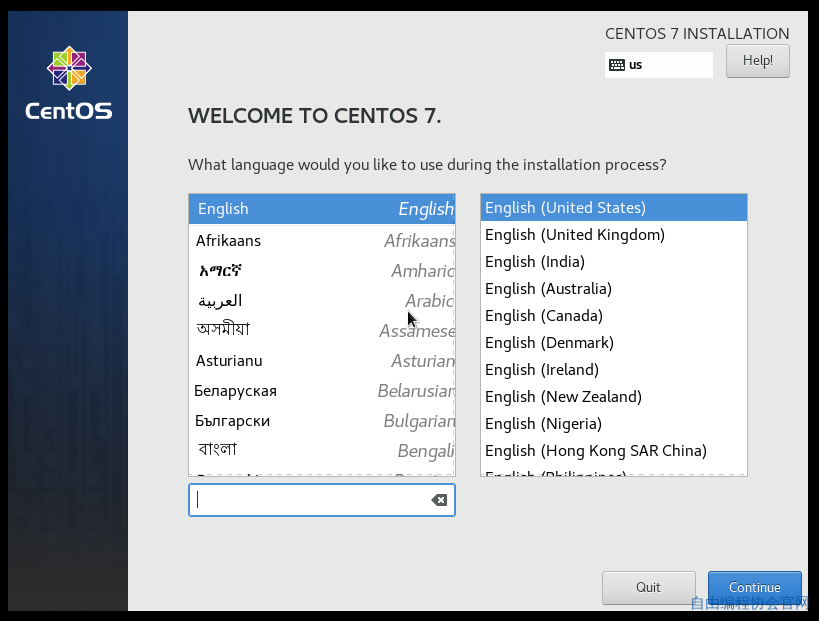This screenshot has width=819, height=621.
Task: Choose English (Ireland) locale
Action: [x=614, y=370]
